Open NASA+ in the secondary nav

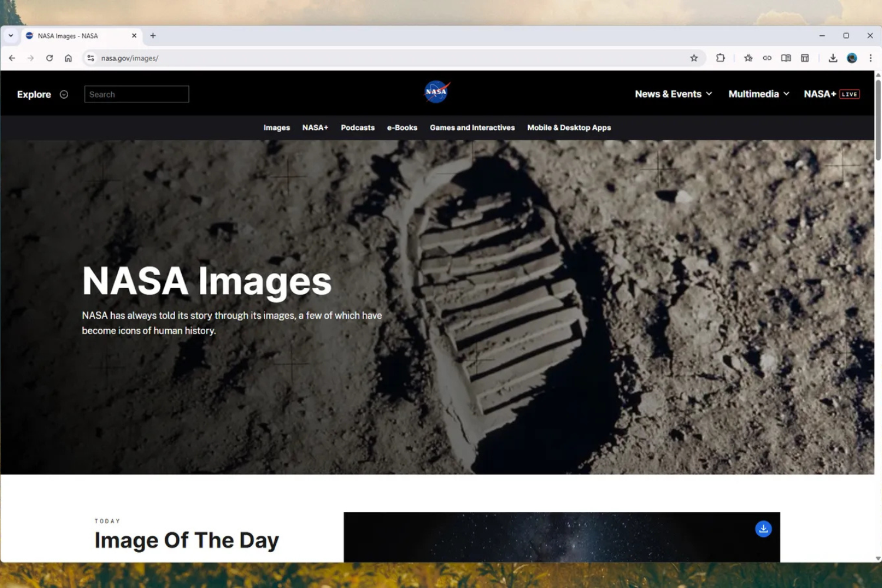(x=315, y=128)
